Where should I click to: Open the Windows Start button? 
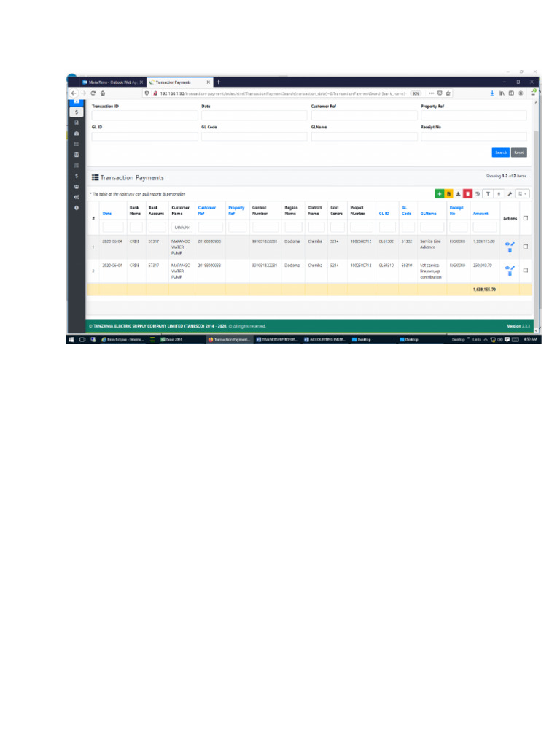tap(71, 340)
